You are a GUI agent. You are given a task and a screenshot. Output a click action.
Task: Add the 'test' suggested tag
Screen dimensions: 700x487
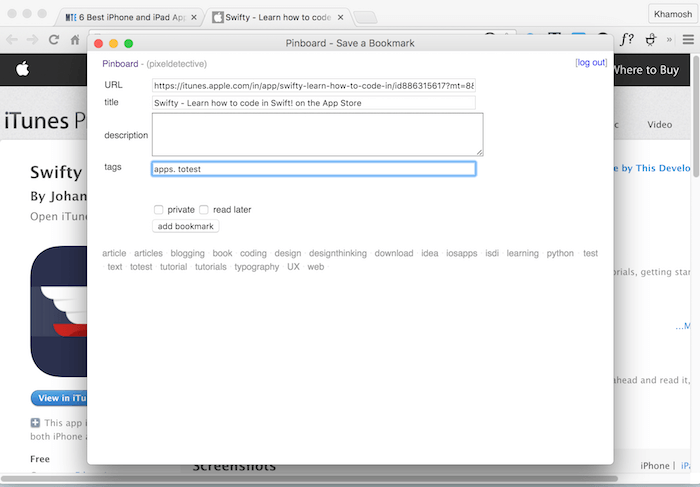[x=590, y=253]
